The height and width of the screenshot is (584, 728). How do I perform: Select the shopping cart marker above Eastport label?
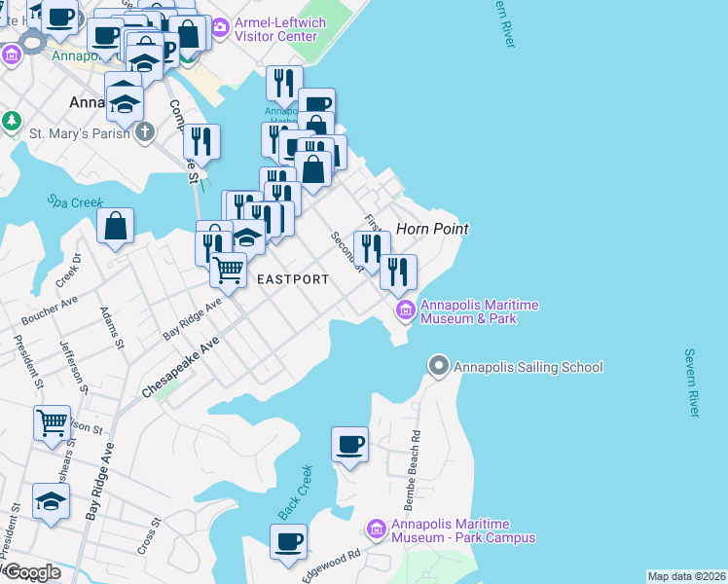click(x=228, y=271)
